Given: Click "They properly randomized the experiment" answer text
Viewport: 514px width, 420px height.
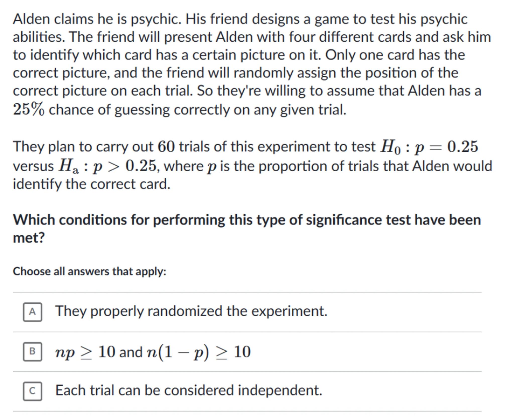Looking at the screenshot, I should click(x=191, y=311).
